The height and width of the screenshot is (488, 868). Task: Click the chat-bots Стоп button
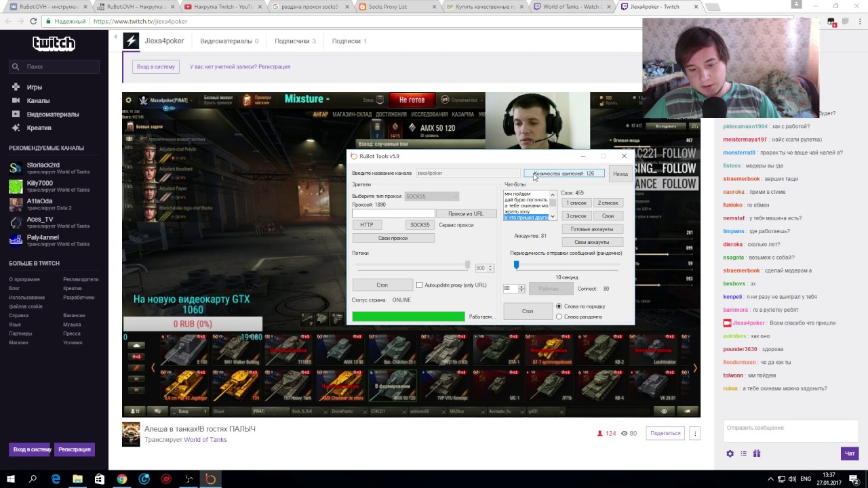[x=528, y=311]
